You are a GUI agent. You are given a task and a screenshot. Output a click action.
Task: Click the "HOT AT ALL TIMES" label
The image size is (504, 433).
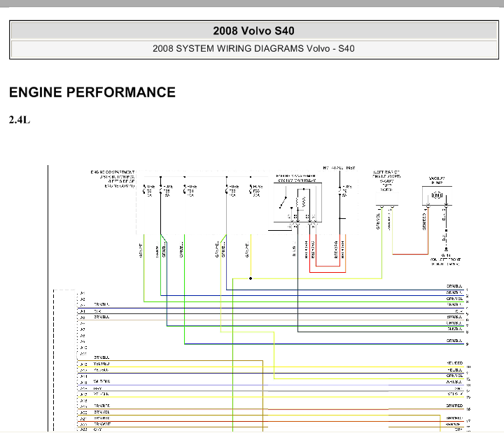coord(339,168)
